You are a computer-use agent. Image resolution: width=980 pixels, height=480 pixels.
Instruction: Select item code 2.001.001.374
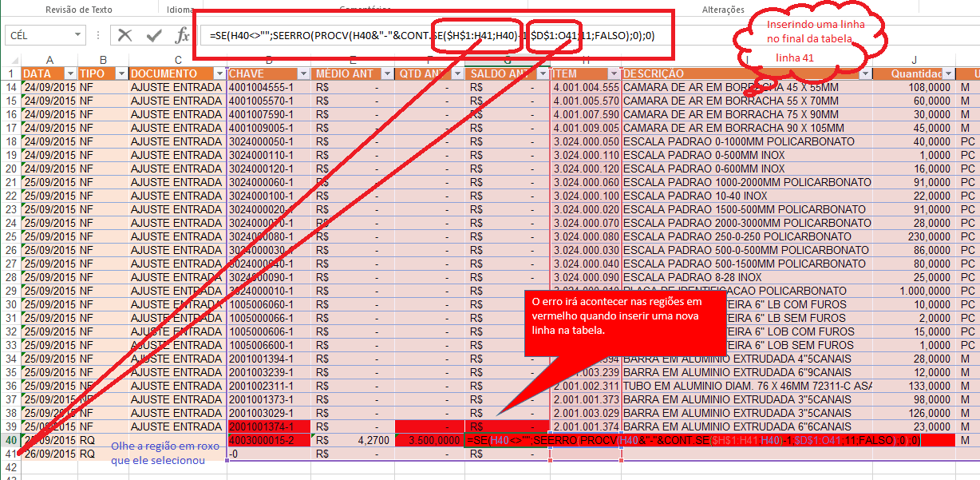coord(586,426)
